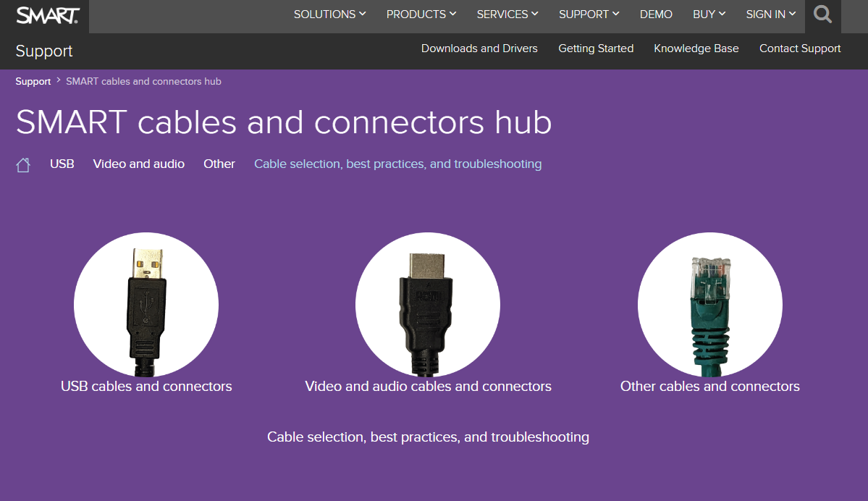Open the BUY dropdown
The width and height of the screenshot is (868, 501).
708,14
